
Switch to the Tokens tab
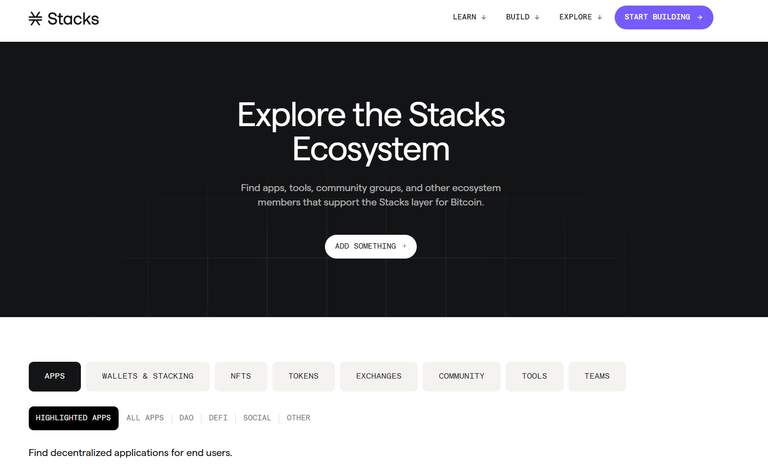coord(303,376)
